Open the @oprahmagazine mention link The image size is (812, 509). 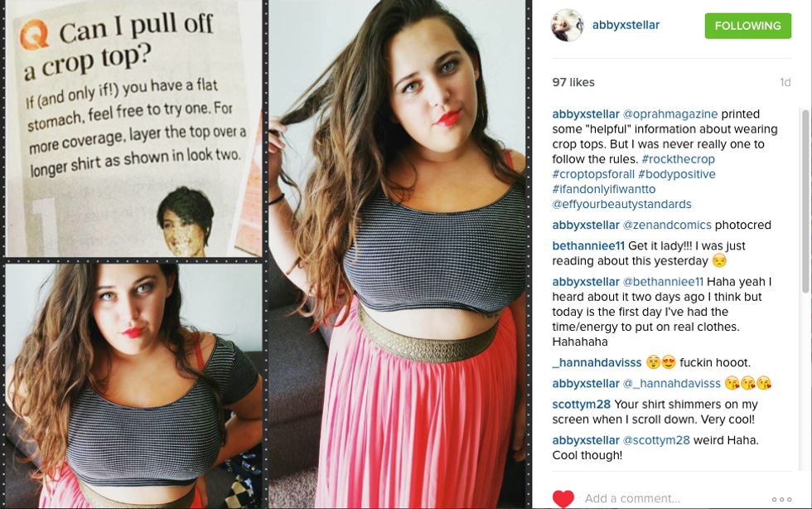click(670, 114)
